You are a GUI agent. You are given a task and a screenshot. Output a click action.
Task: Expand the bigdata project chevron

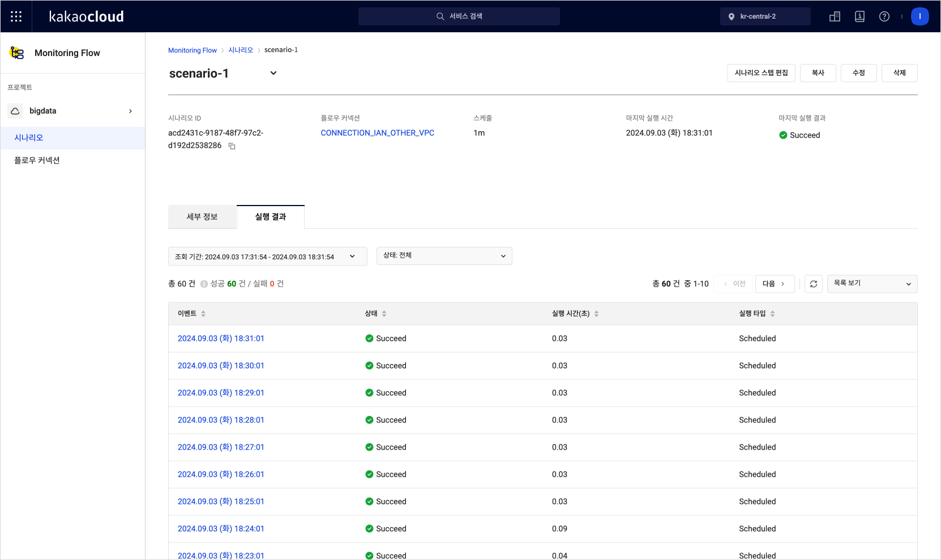tap(131, 111)
